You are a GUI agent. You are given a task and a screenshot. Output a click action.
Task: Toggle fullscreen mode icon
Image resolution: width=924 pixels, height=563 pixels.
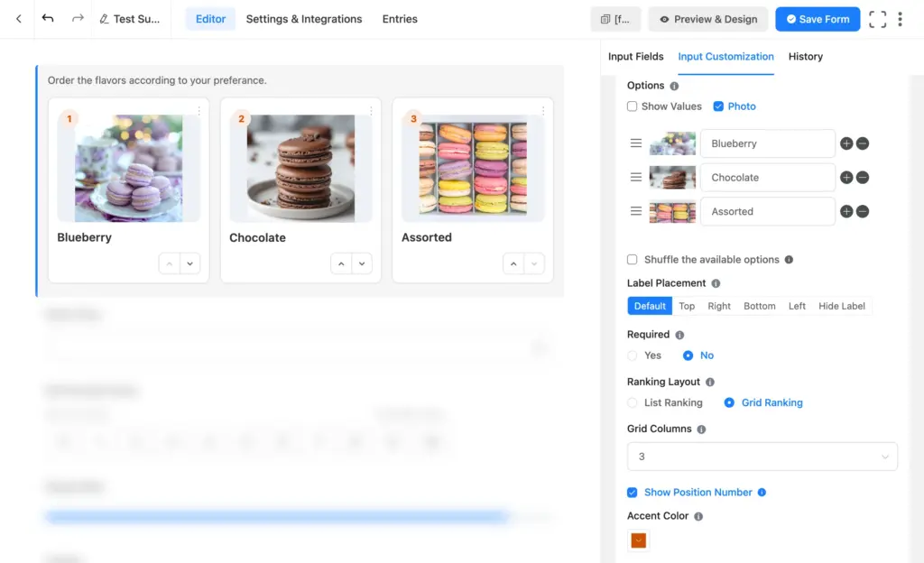coord(877,20)
